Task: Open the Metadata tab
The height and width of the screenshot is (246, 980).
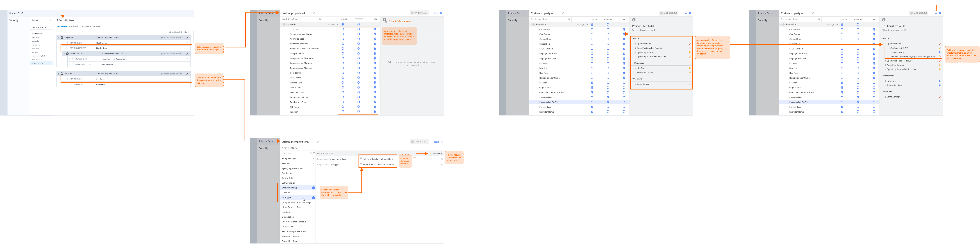Action: [96, 26]
